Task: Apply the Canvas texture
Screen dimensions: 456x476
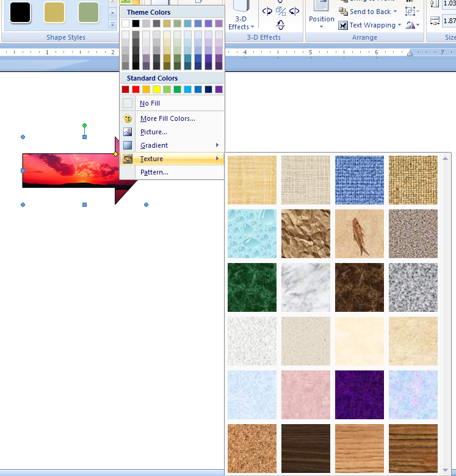Action: (306, 180)
